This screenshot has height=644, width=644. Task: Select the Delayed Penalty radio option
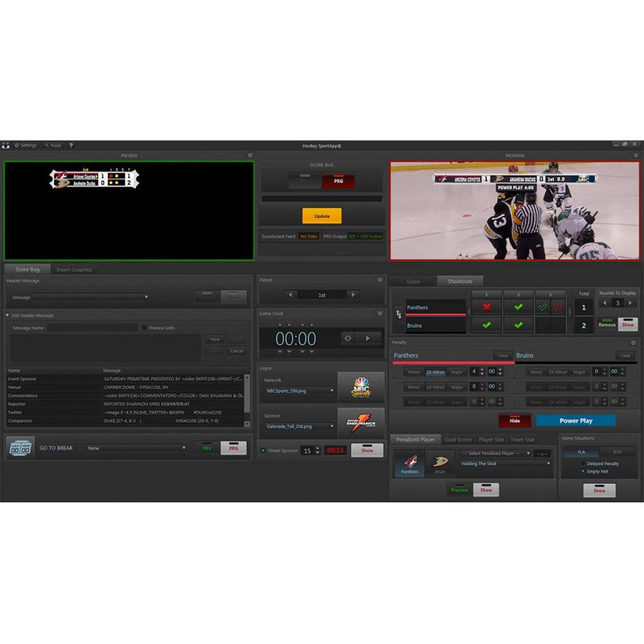point(583,463)
